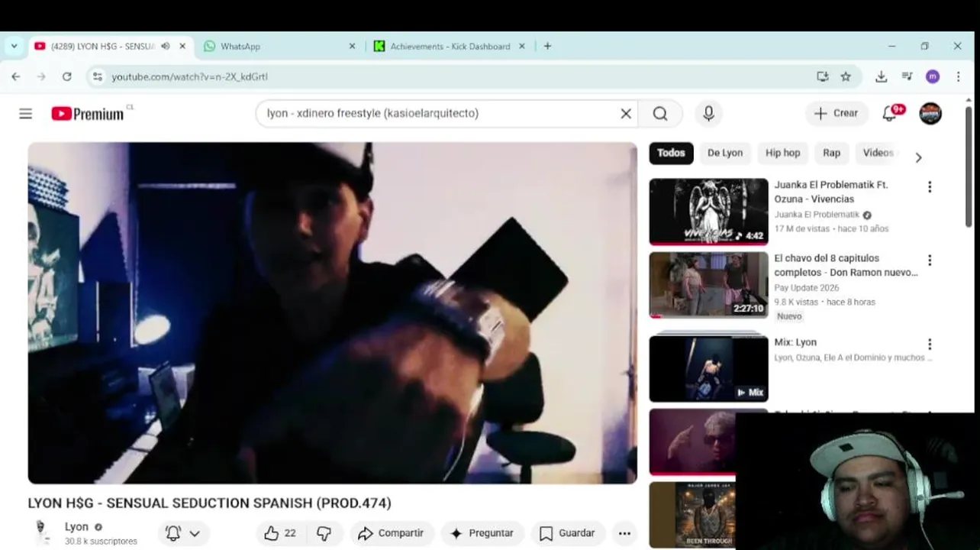Like the video with thumbs up
This screenshot has height=550, width=980.
point(280,533)
